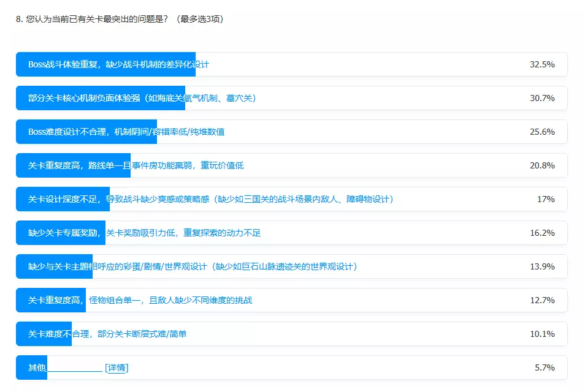
Task: Click the 关卡设计深度不足 result row
Action: pyautogui.click(x=292, y=199)
